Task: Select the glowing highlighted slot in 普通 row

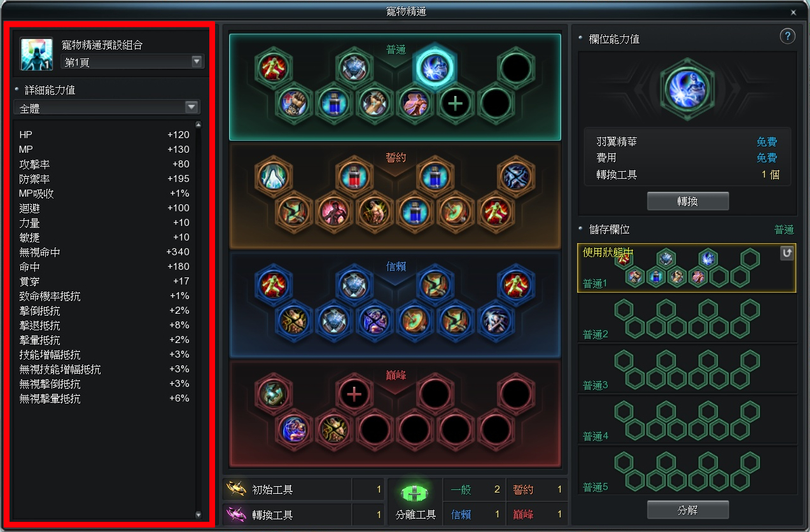Action: 435,67
